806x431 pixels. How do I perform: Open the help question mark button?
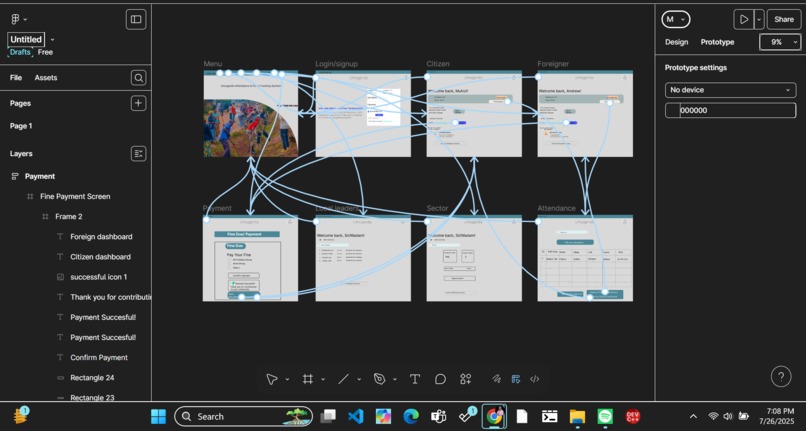pos(781,376)
